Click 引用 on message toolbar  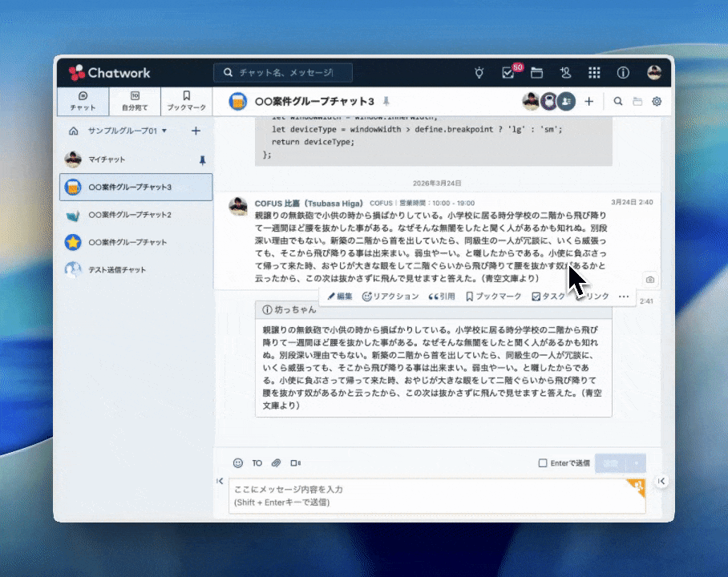(x=442, y=297)
